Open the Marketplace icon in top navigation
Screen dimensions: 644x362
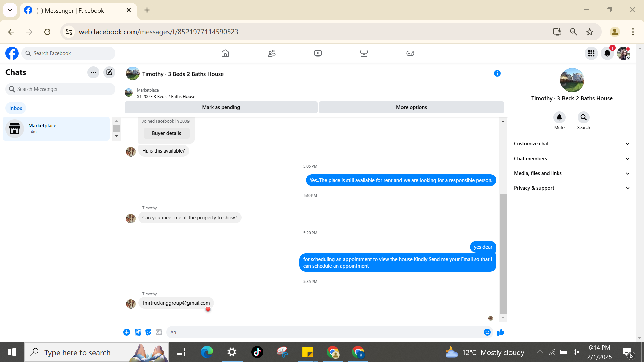point(364,53)
